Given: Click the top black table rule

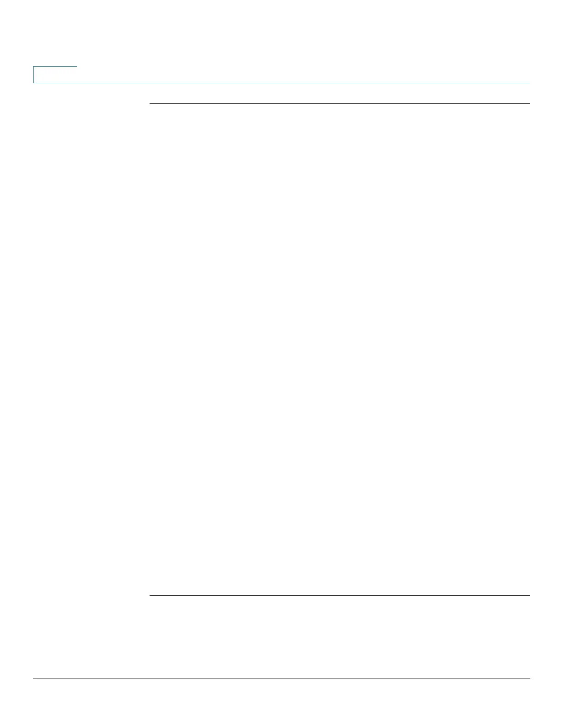Looking at the screenshot, I should click(x=339, y=104).
